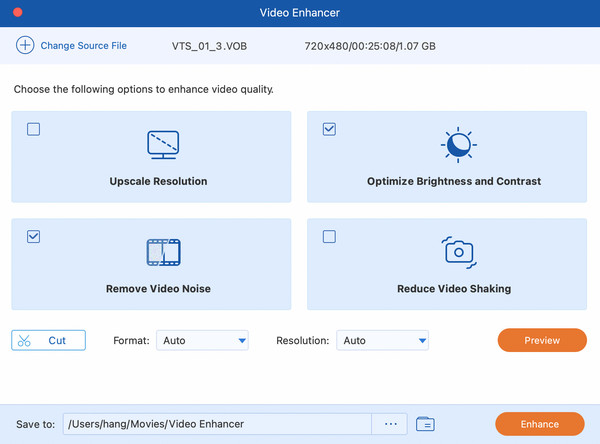Uncheck the Remove Video Noise checkbox
This screenshot has width=600, height=444.
tap(34, 237)
